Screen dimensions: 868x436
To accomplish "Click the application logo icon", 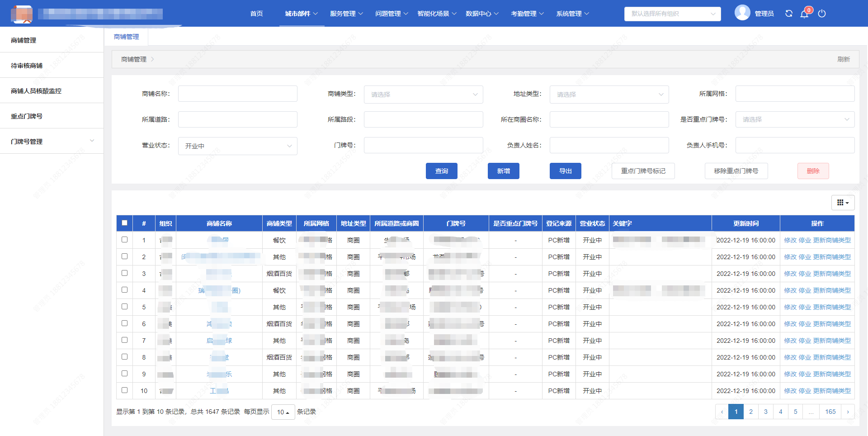I will coord(22,14).
